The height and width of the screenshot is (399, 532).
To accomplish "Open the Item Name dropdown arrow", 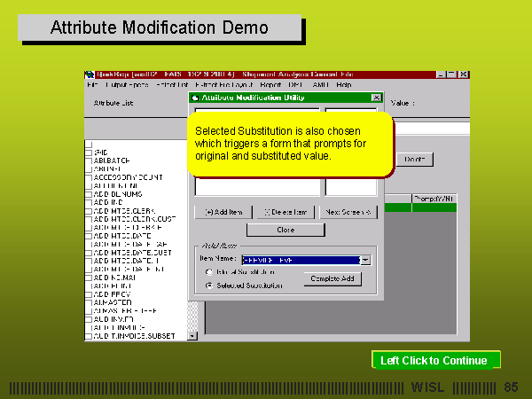I will pos(364,260).
